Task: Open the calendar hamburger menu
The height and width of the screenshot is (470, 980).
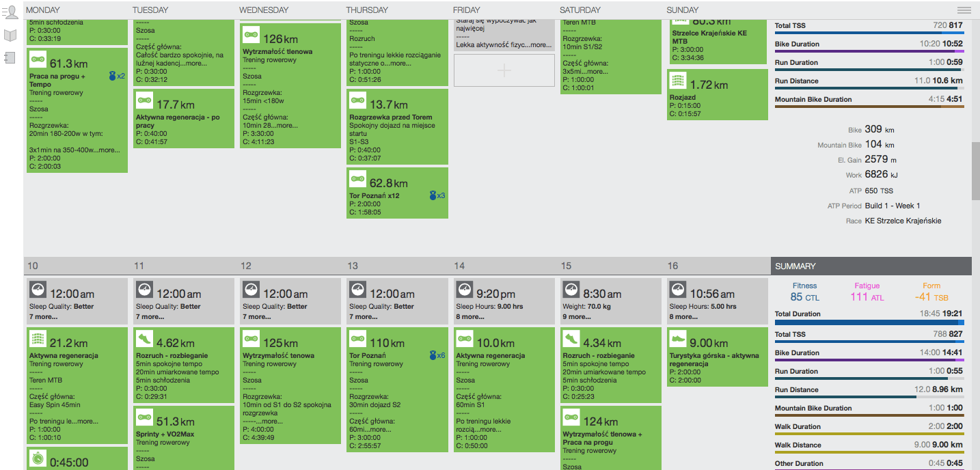Action: click(964, 10)
